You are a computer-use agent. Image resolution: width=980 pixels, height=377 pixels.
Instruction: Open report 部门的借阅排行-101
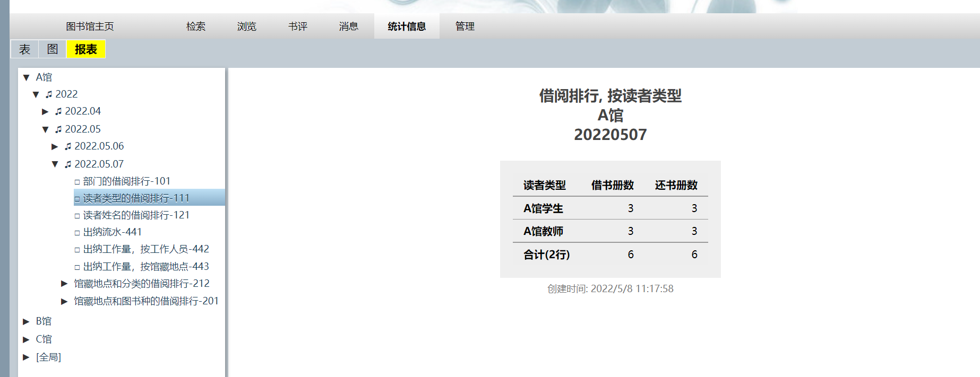point(127,181)
